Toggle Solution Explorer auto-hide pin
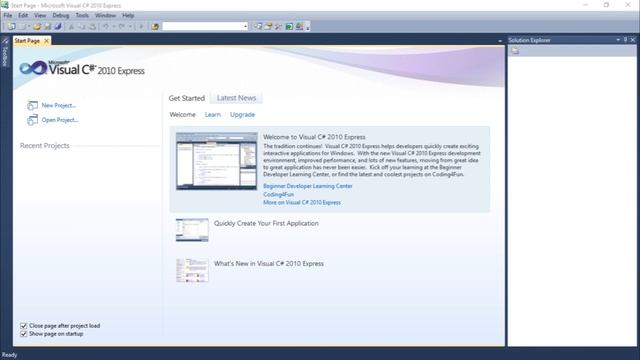Image resolution: width=640 pixels, height=360 pixels. pos(625,40)
